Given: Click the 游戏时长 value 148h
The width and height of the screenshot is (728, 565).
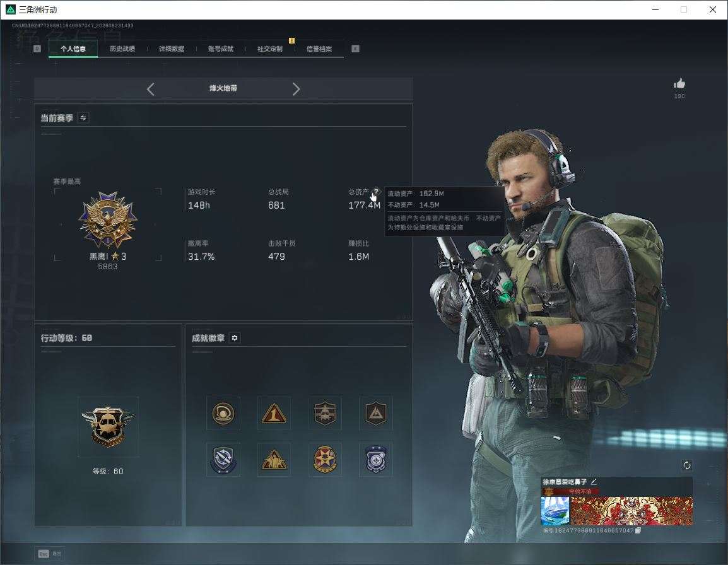Looking at the screenshot, I should pyautogui.click(x=199, y=205).
